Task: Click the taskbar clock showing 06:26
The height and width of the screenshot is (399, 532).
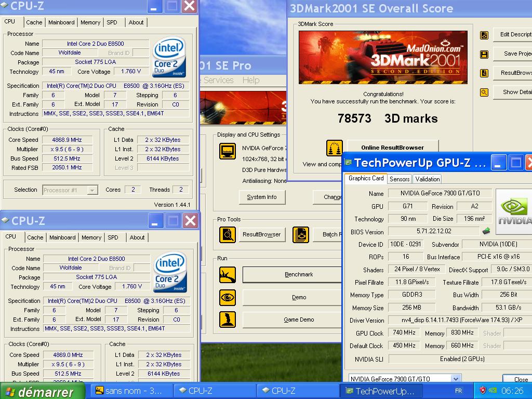Action: (x=512, y=391)
